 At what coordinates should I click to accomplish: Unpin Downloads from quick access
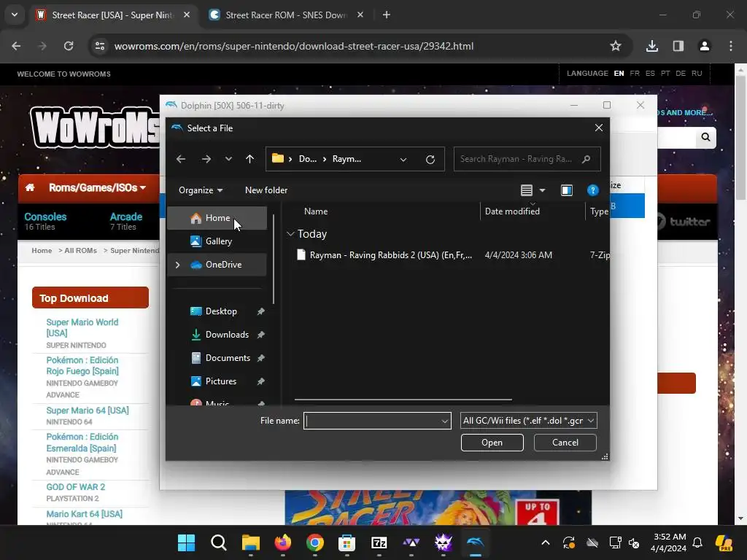click(260, 335)
